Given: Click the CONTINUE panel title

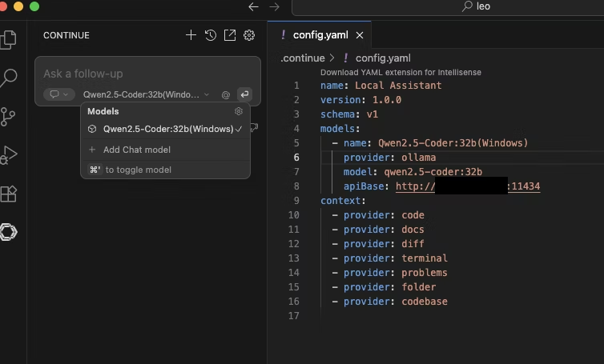Looking at the screenshot, I should pyautogui.click(x=66, y=35).
